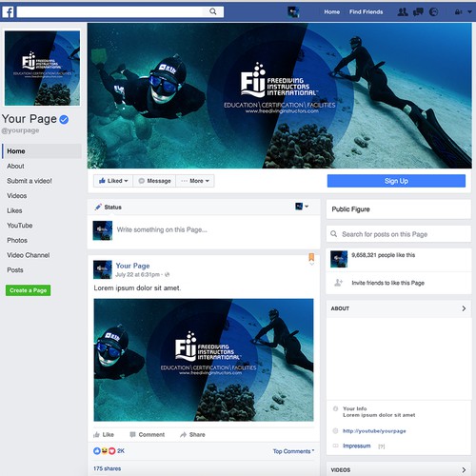Click the 9,658,321 people like this text
The width and height of the screenshot is (476, 476).
(x=384, y=255)
